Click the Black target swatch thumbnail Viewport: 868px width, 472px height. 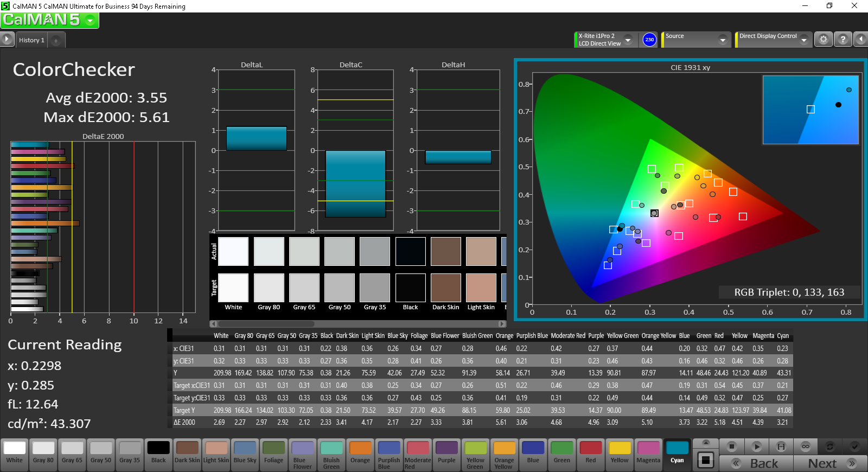pyautogui.click(x=411, y=288)
